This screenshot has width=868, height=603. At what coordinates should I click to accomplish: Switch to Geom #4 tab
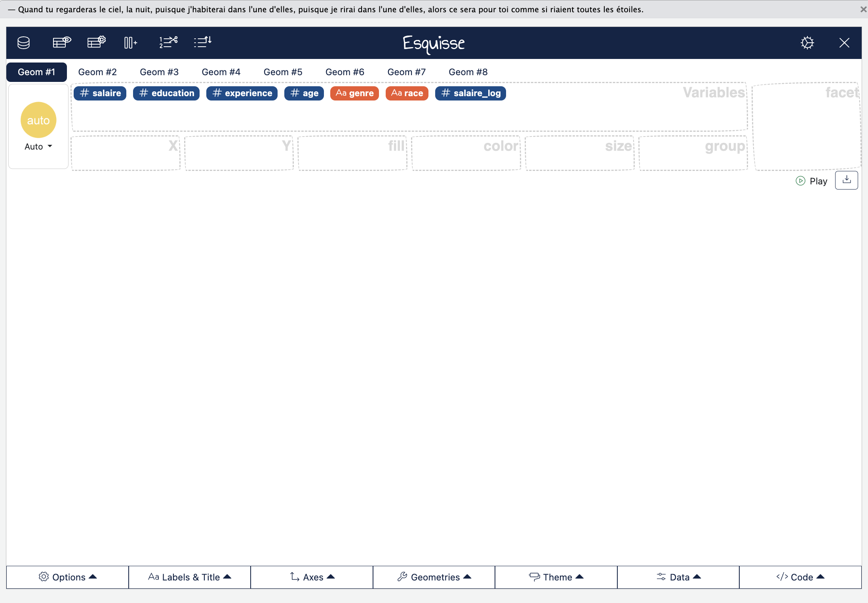(221, 72)
